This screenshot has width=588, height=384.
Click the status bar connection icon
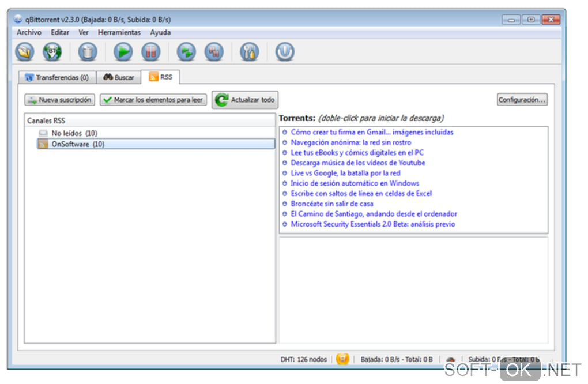[x=342, y=359]
